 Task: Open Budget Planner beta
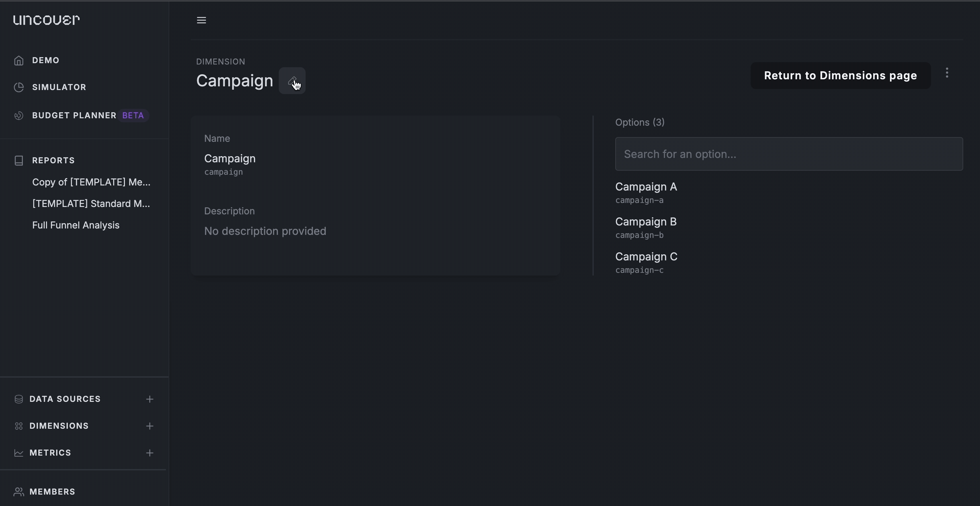[80, 115]
